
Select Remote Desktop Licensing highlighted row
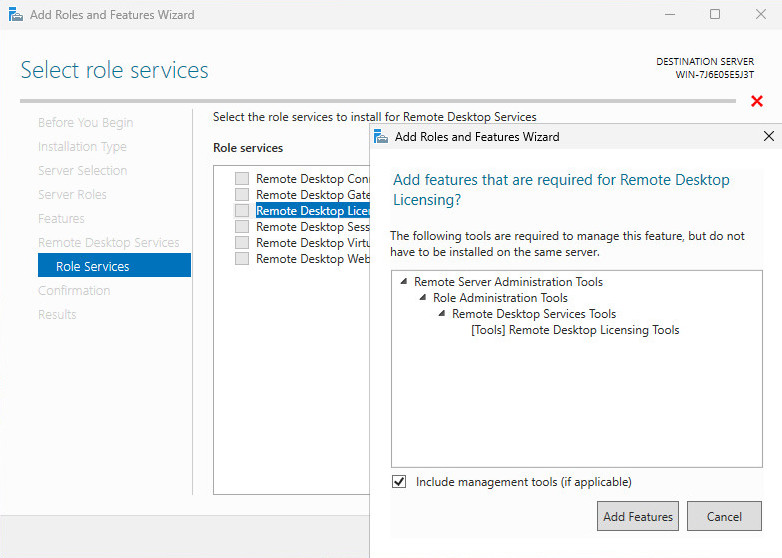click(x=313, y=210)
